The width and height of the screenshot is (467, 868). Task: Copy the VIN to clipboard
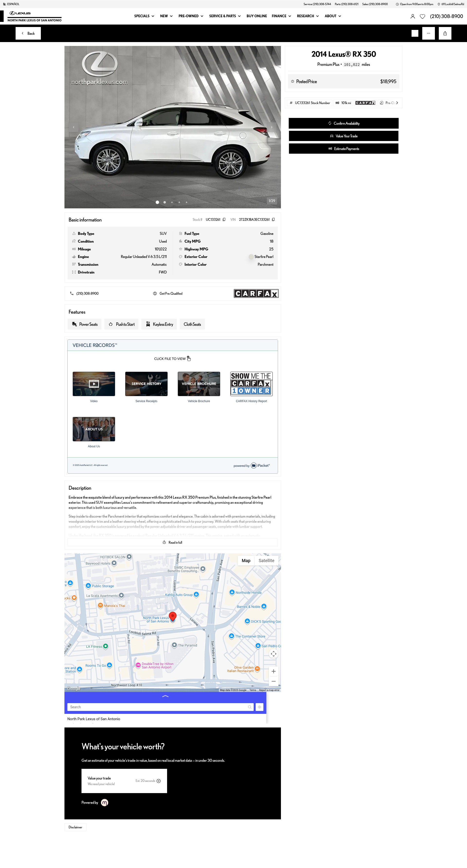[x=273, y=219]
